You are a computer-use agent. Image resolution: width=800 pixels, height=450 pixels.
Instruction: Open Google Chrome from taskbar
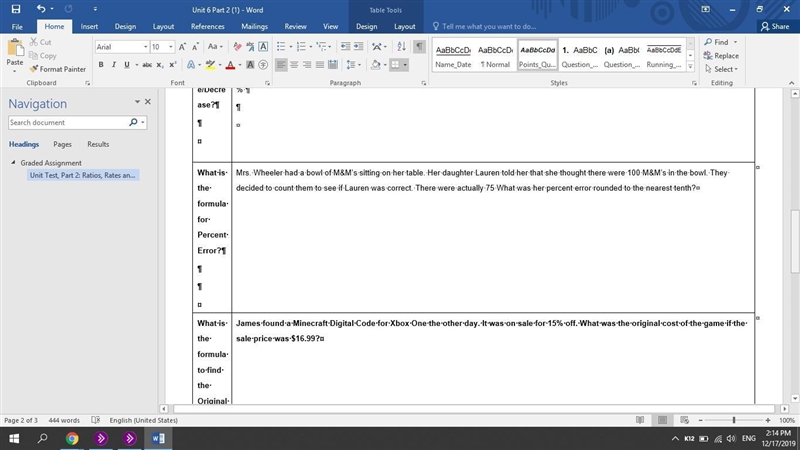coord(72,438)
